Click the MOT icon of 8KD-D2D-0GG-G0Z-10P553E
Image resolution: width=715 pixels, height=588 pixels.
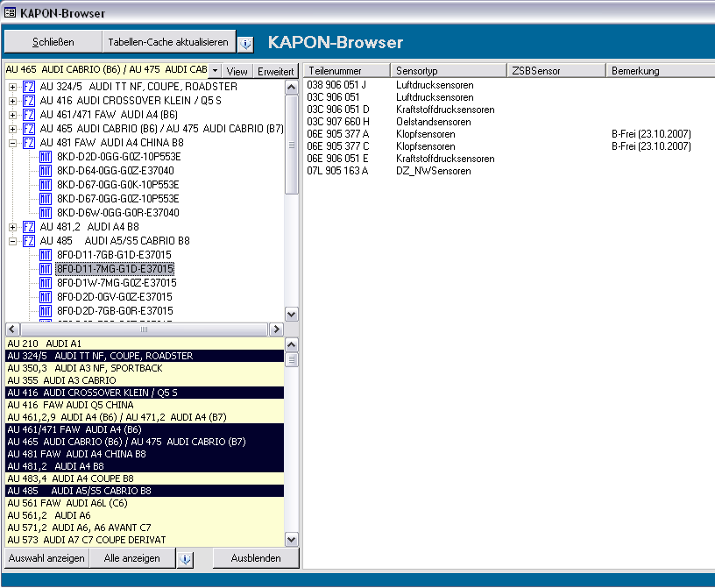[46, 157]
